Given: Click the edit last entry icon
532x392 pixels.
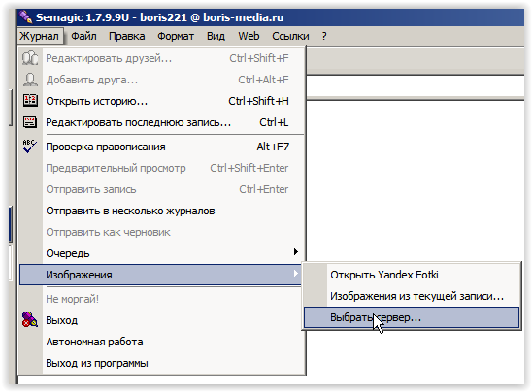Looking at the screenshot, I should point(30,122).
